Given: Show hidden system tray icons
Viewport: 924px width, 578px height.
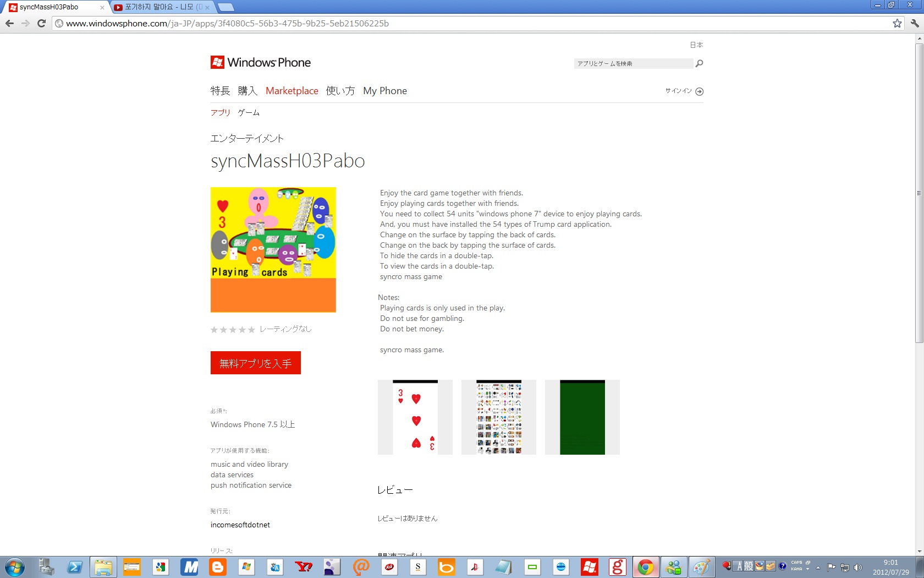Looking at the screenshot, I should [818, 568].
